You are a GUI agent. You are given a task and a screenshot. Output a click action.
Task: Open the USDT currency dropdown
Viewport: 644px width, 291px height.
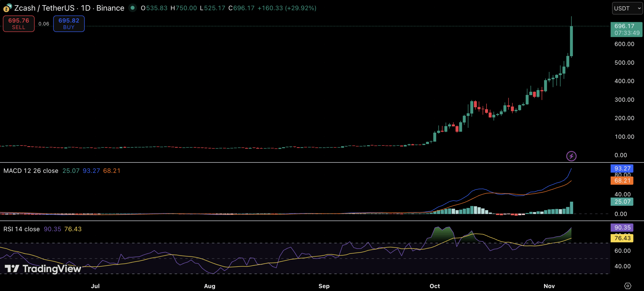pos(627,8)
